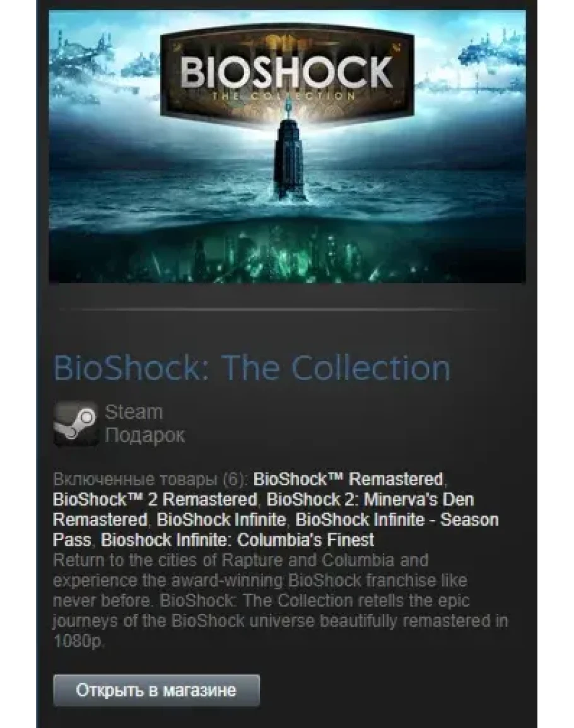This screenshot has width=574, height=728.
Task: Click the '1080p' text in description
Action: click(x=78, y=641)
